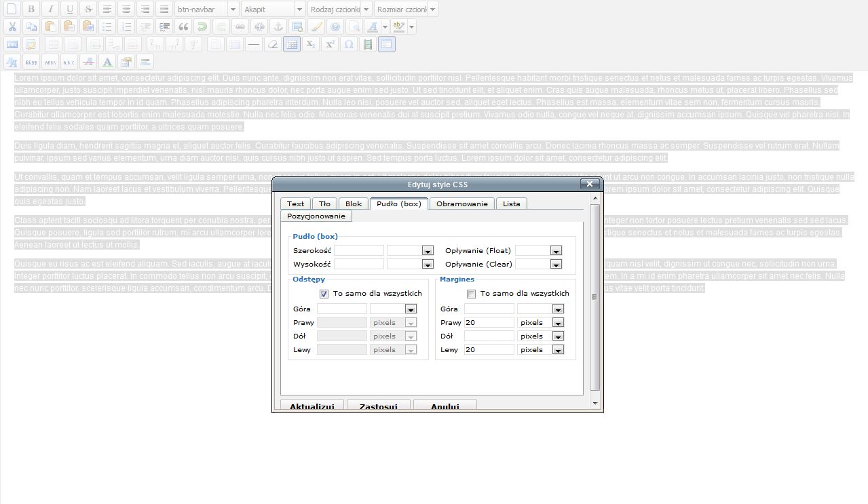The height and width of the screenshot is (504, 868).
Task: Toggle italic formatting
Action: 50,9
